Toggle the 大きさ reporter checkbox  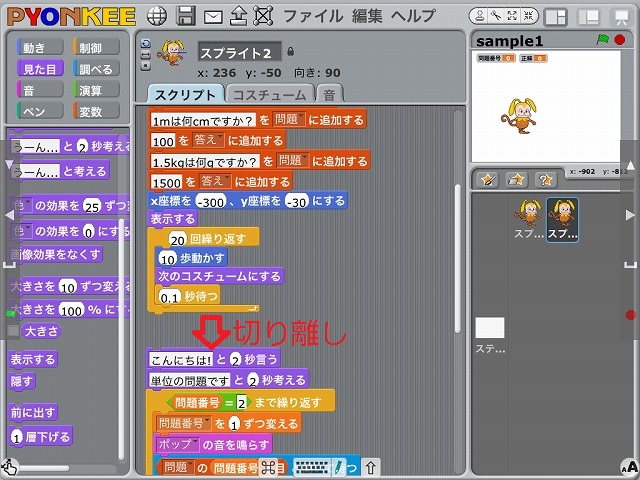13,330
